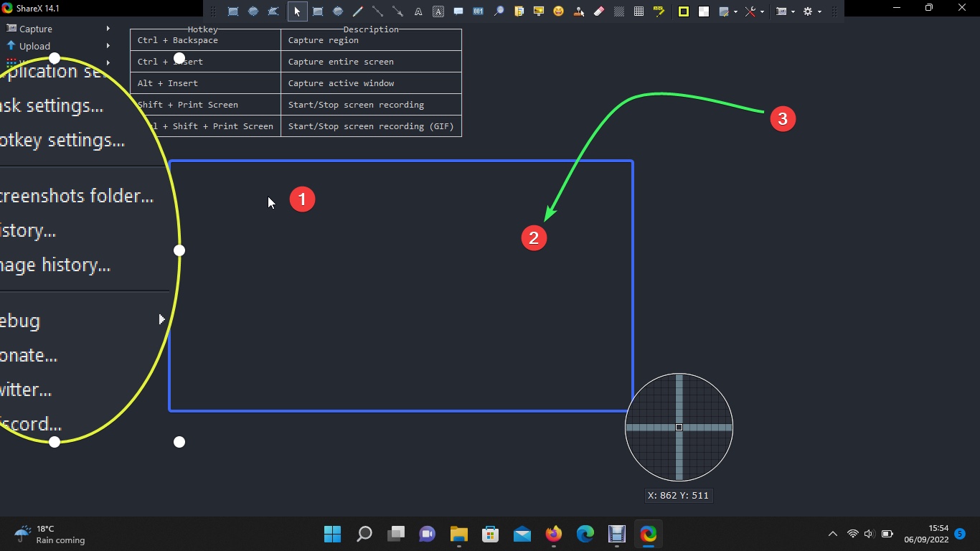Image resolution: width=980 pixels, height=551 pixels.
Task: Choose the text with background tool
Action: pos(438,11)
